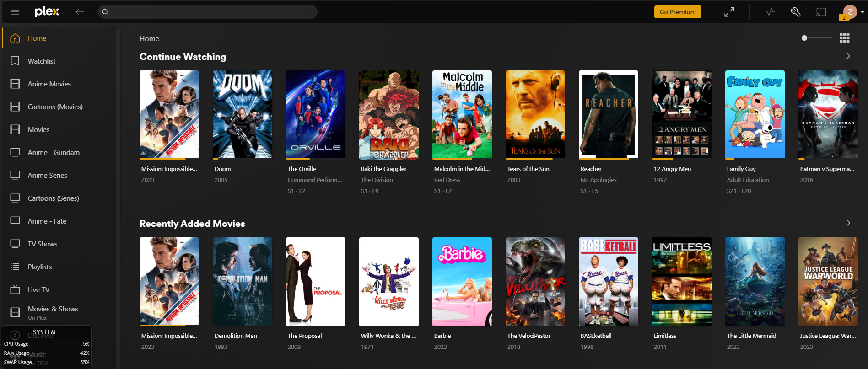Screen dimensions: 868x369
Task: Open the Anime Movies library icon
Action: pyautogui.click(x=15, y=84)
